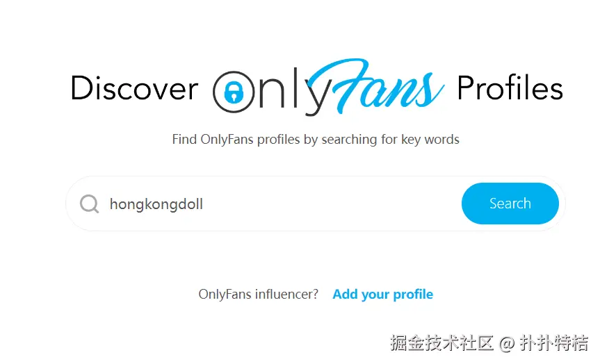The image size is (600, 364).
Task: Click the circular O ring around the padlock
Action: pos(234,92)
